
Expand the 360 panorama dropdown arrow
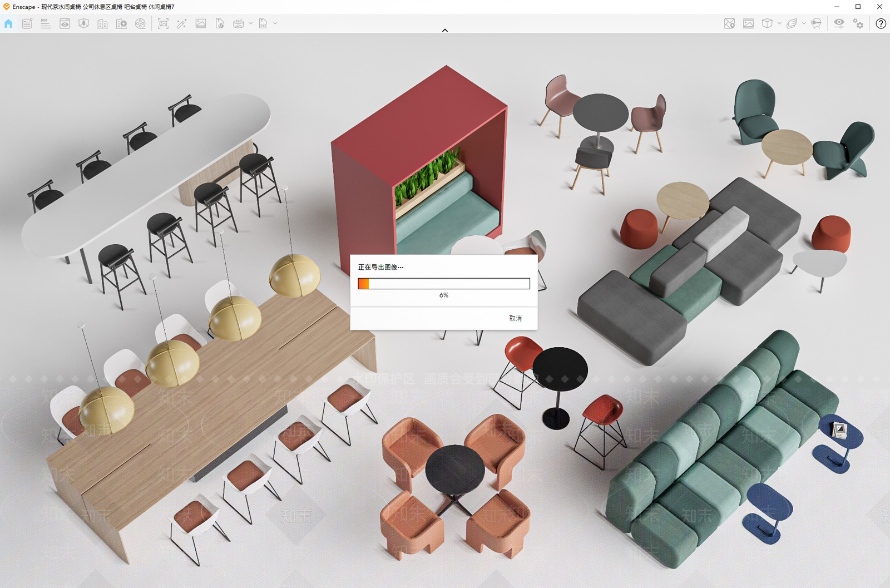pyautogui.click(x=250, y=23)
